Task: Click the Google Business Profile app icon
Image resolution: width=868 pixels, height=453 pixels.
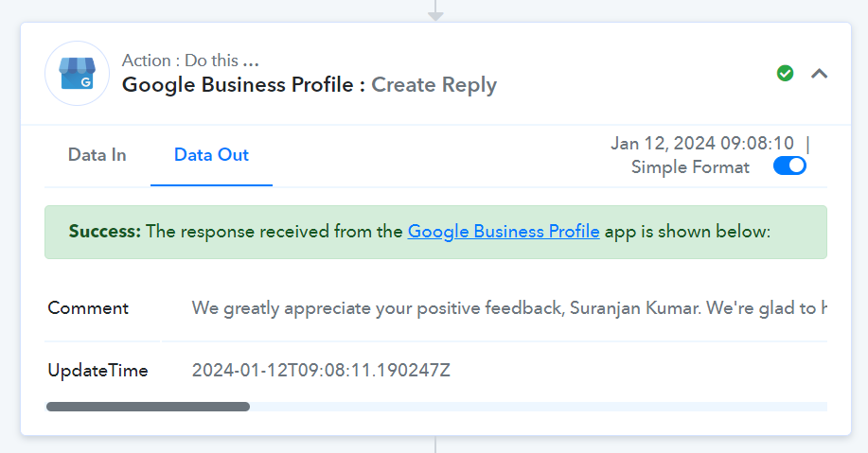Action: (x=77, y=73)
